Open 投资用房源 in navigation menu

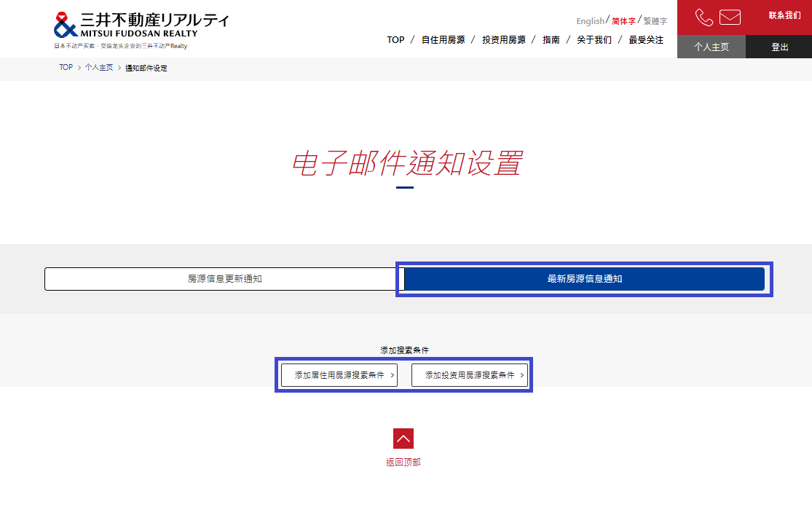[503, 40]
